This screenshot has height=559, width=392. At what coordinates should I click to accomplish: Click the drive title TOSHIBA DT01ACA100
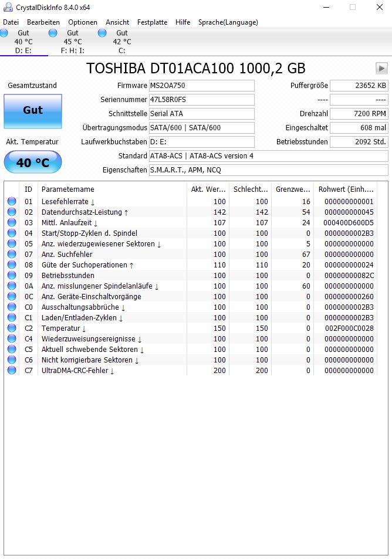click(196, 68)
